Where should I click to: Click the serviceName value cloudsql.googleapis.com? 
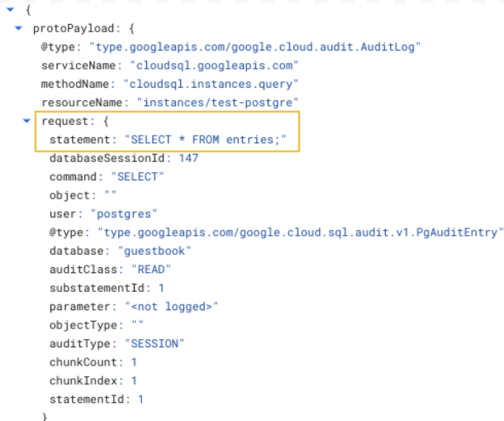214,65
